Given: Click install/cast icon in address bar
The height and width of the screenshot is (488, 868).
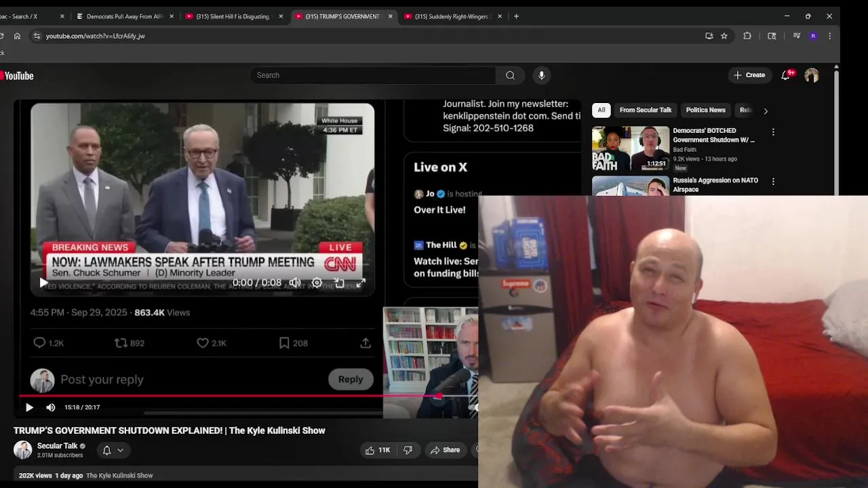Looking at the screenshot, I should pos(709,36).
